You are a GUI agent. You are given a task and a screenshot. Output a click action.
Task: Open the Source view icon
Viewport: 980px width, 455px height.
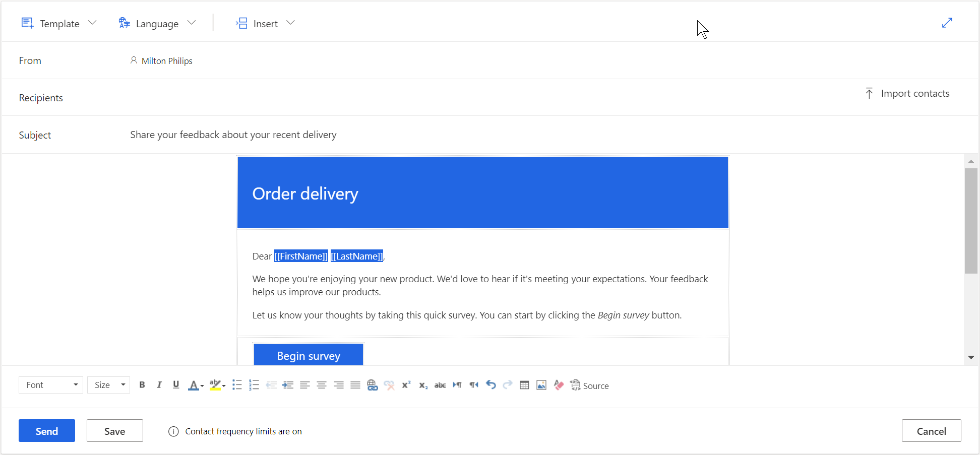coord(575,385)
